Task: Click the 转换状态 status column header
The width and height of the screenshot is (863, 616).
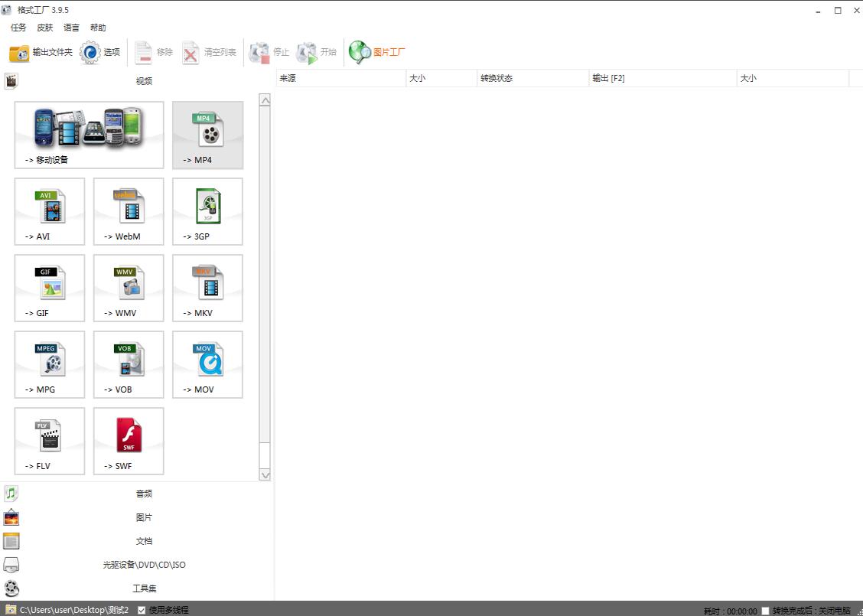Action: pyautogui.click(x=532, y=78)
